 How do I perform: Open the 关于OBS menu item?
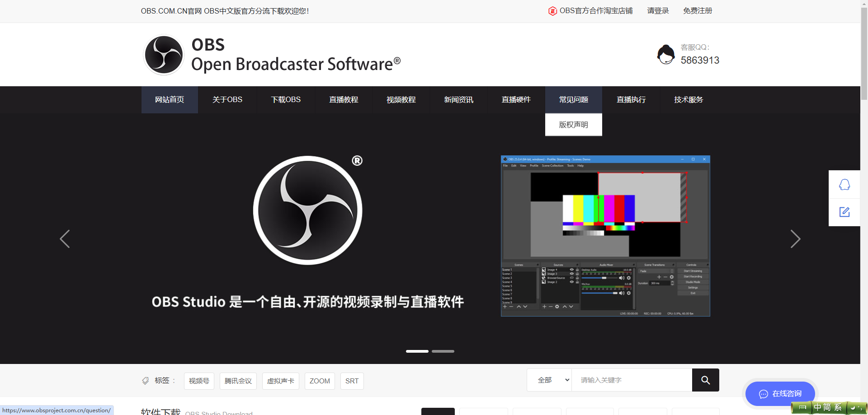[227, 100]
